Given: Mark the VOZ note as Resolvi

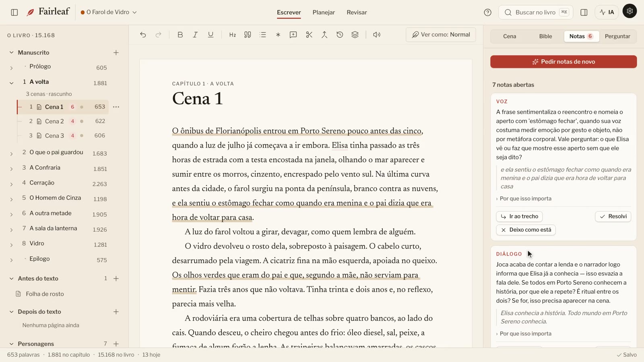Looking at the screenshot, I should coord(613,216).
